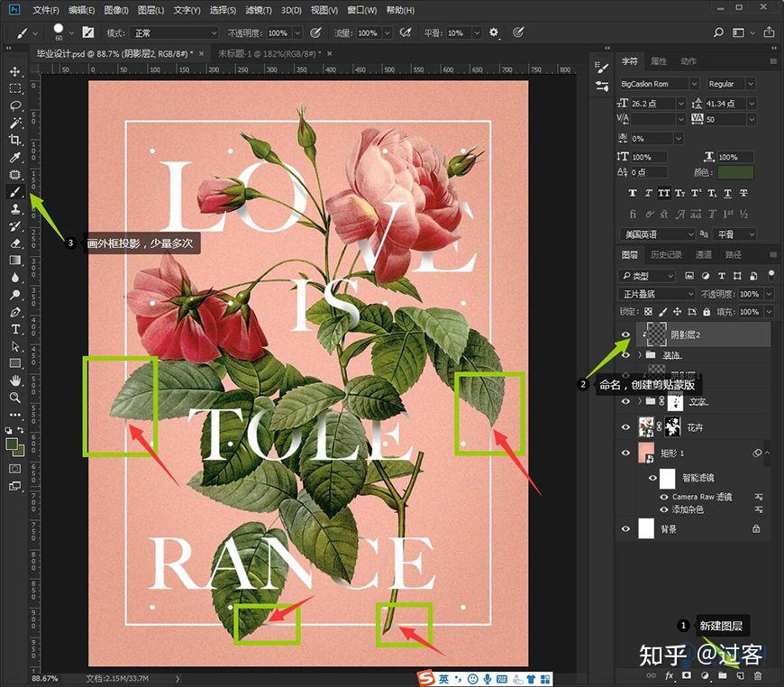Open the layer filter 类型 dropdown
Image resolution: width=784 pixels, height=687 pixels.
click(647, 276)
